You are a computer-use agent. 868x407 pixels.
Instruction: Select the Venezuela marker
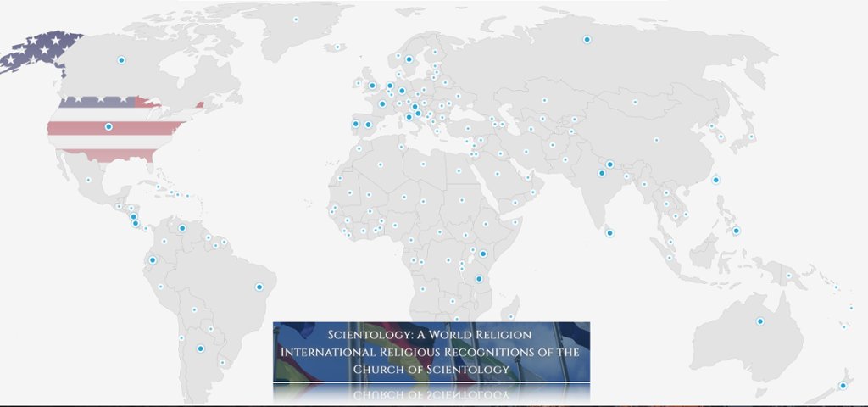tap(182, 228)
